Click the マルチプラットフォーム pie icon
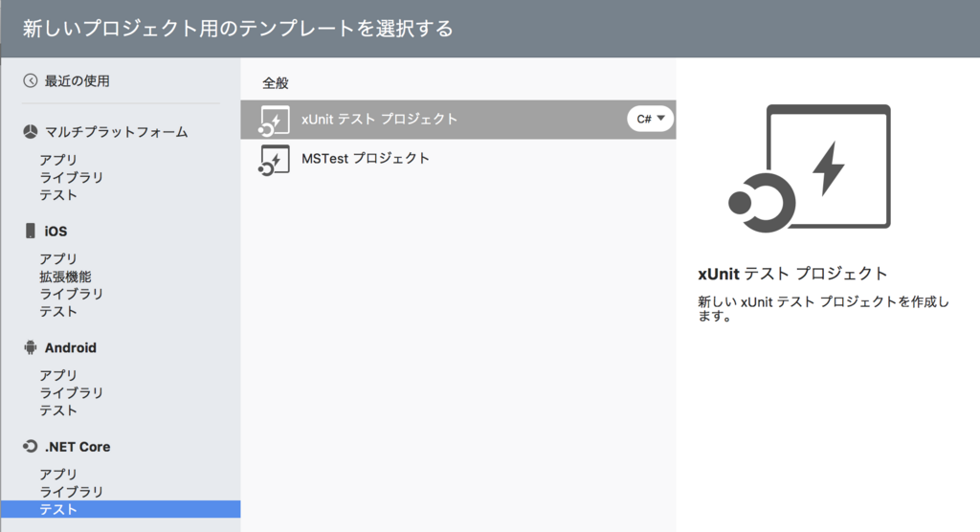 (x=30, y=132)
